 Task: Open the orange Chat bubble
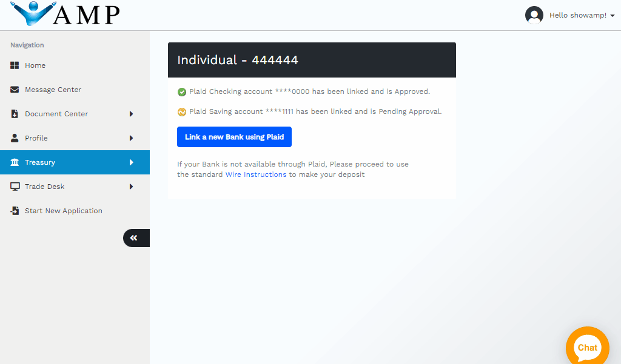point(586,347)
